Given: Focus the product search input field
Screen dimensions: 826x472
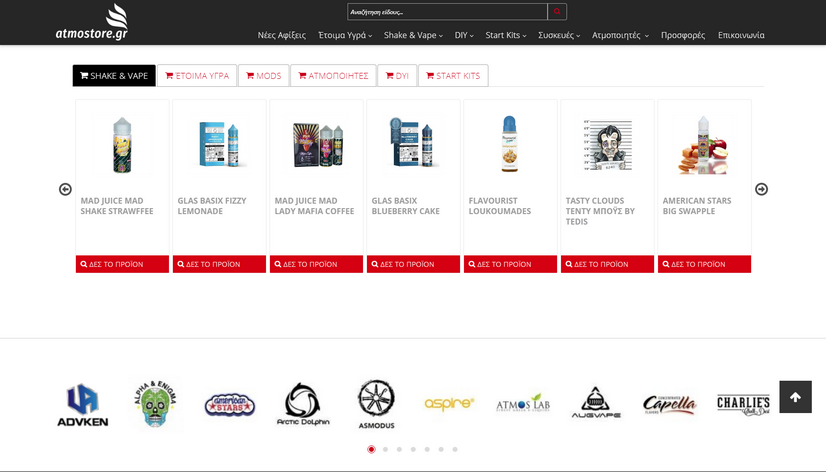Looking at the screenshot, I should (x=447, y=12).
